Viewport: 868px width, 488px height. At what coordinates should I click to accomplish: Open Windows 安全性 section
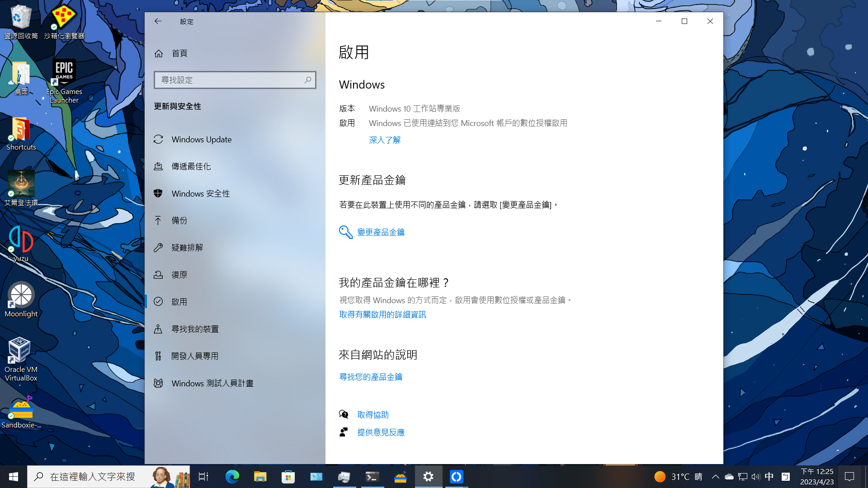pos(235,194)
